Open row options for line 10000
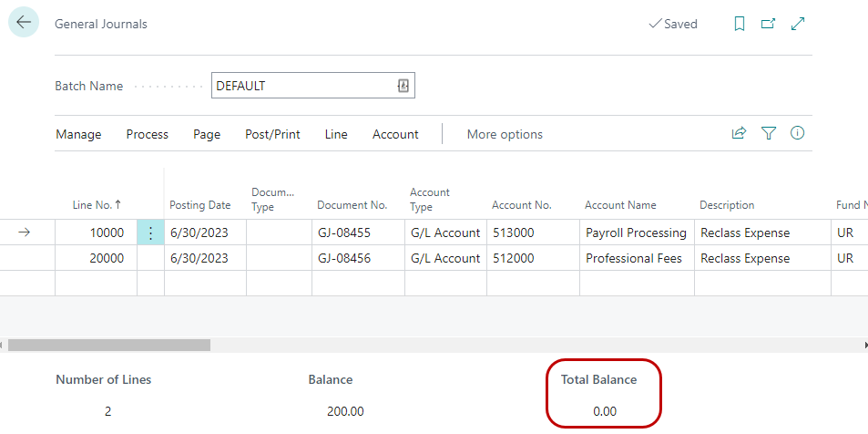 (150, 232)
